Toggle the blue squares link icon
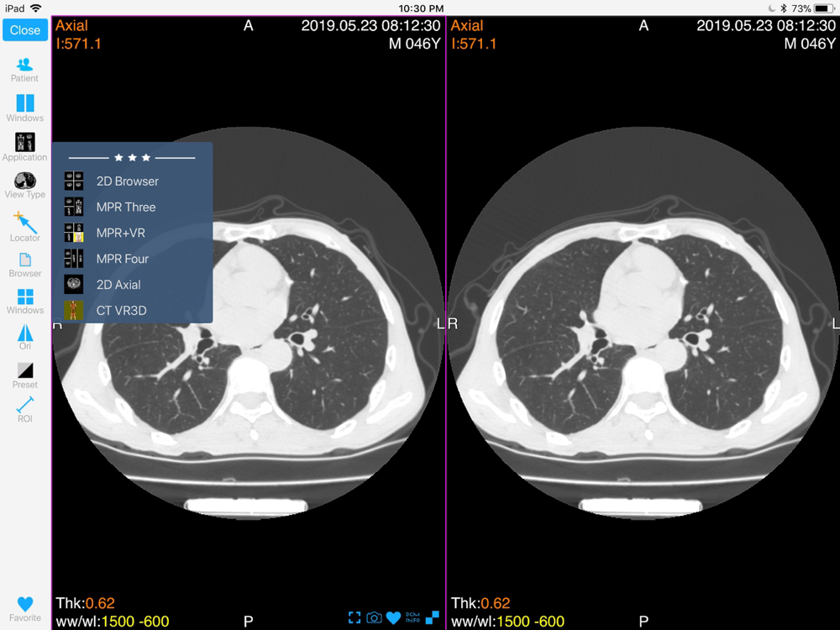The height and width of the screenshot is (630, 840). click(x=433, y=617)
